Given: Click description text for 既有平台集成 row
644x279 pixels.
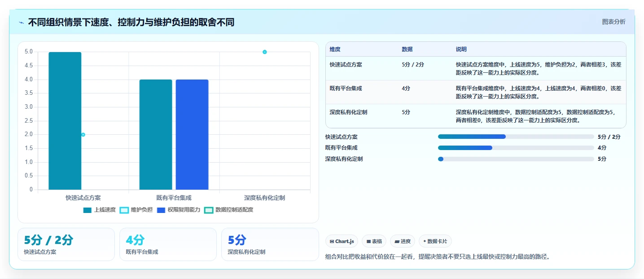Looking at the screenshot, I should (x=539, y=92).
